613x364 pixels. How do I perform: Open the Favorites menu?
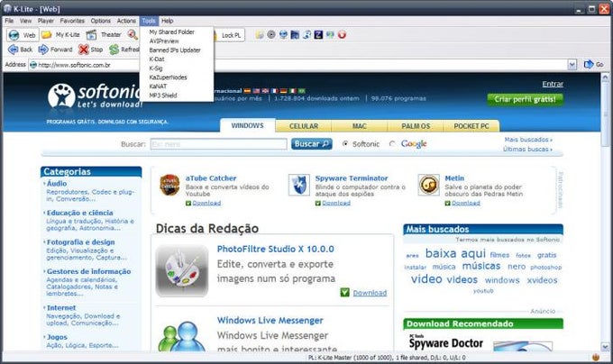click(72, 21)
